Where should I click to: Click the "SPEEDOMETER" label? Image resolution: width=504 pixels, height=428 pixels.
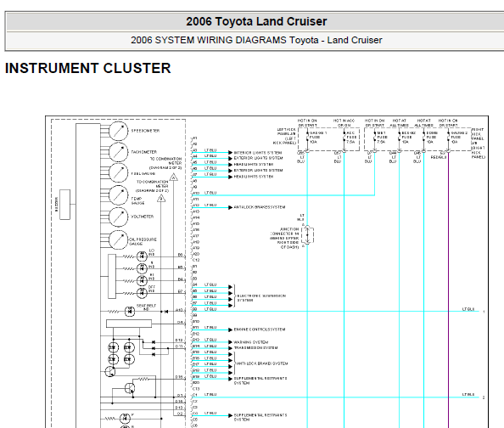(145, 131)
